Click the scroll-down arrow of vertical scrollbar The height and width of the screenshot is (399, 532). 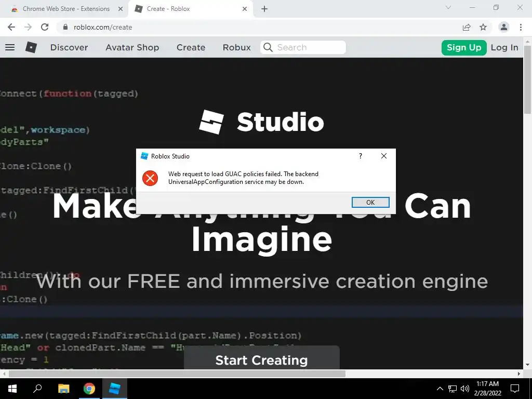[x=528, y=365]
